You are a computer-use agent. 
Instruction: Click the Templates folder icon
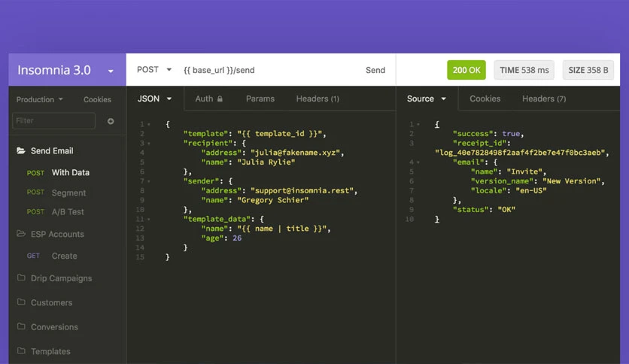tap(21, 350)
